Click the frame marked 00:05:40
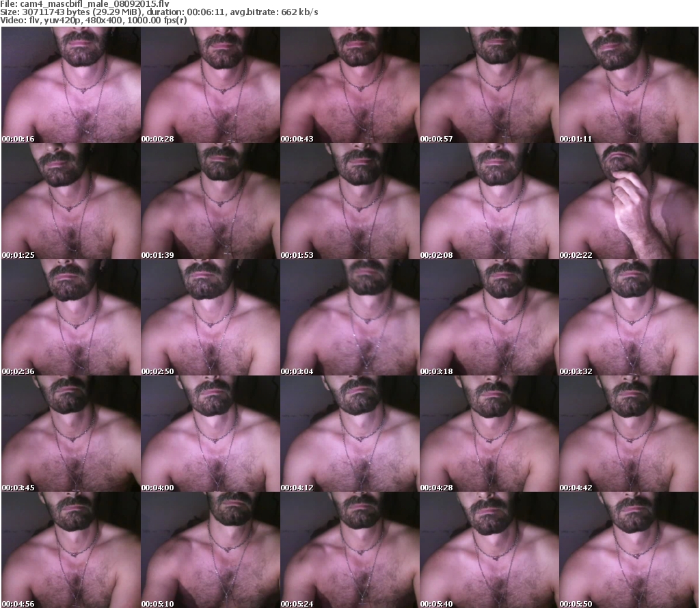This screenshot has height=608, width=700. click(489, 549)
